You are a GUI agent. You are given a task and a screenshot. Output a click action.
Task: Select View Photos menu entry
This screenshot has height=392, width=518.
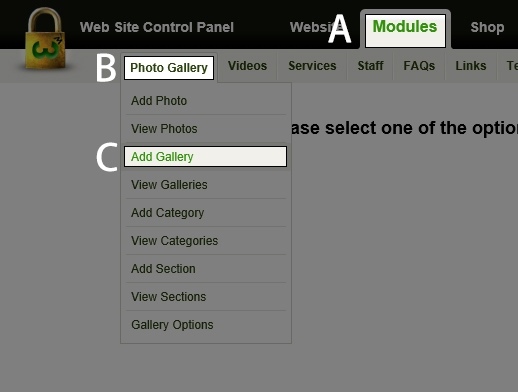pyautogui.click(x=206, y=129)
